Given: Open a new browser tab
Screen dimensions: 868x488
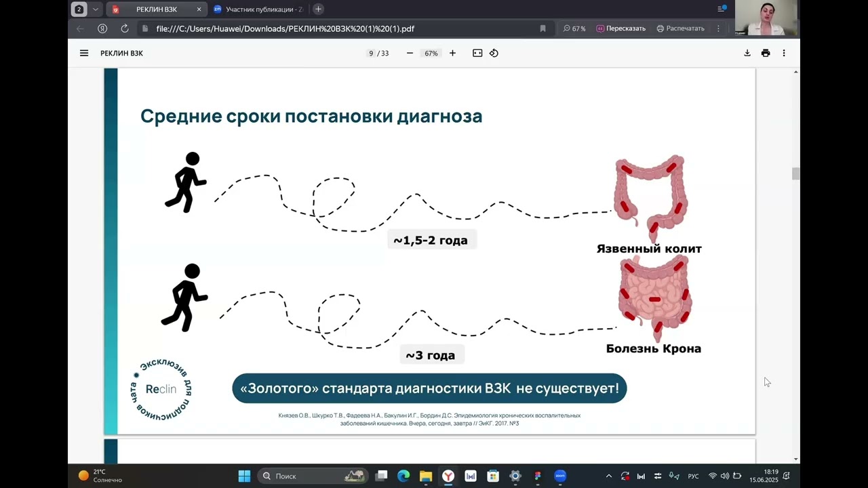Looking at the screenshot, I should 318,9.
